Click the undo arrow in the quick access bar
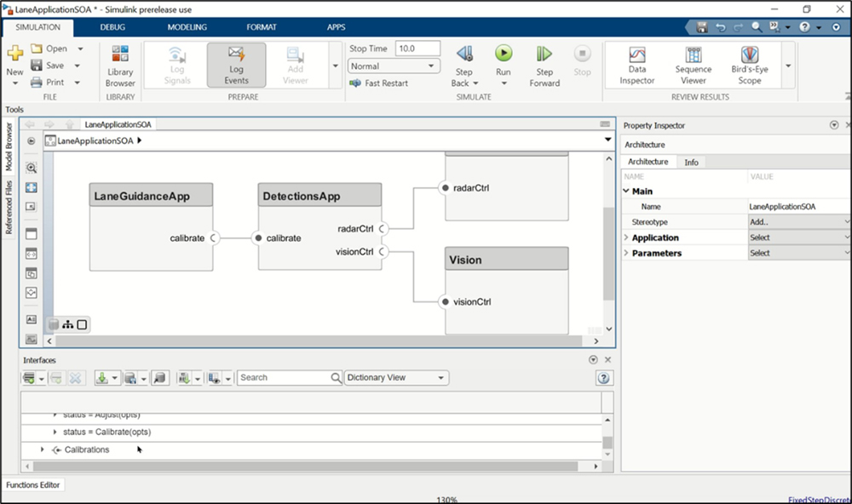 click(721, 27)
